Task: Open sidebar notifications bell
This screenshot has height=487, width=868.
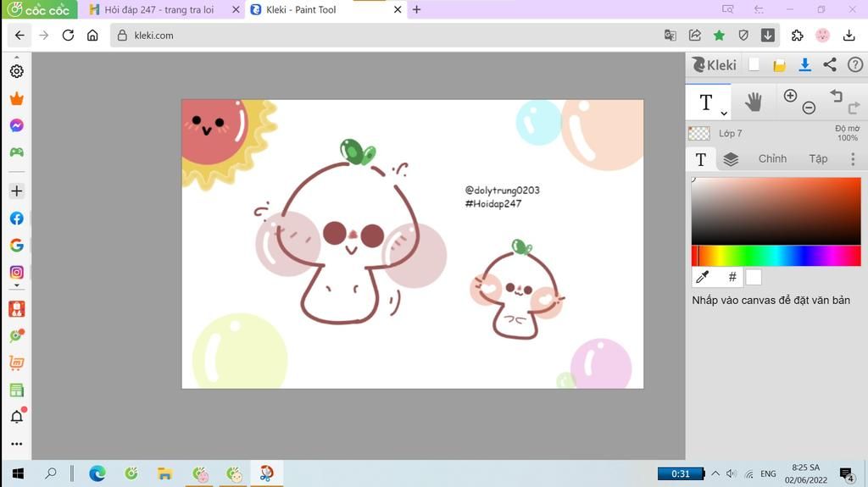Action: [17, 416]
